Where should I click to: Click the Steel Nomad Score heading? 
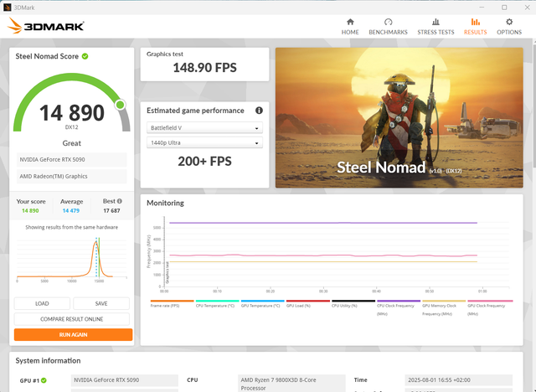(47, 56)
